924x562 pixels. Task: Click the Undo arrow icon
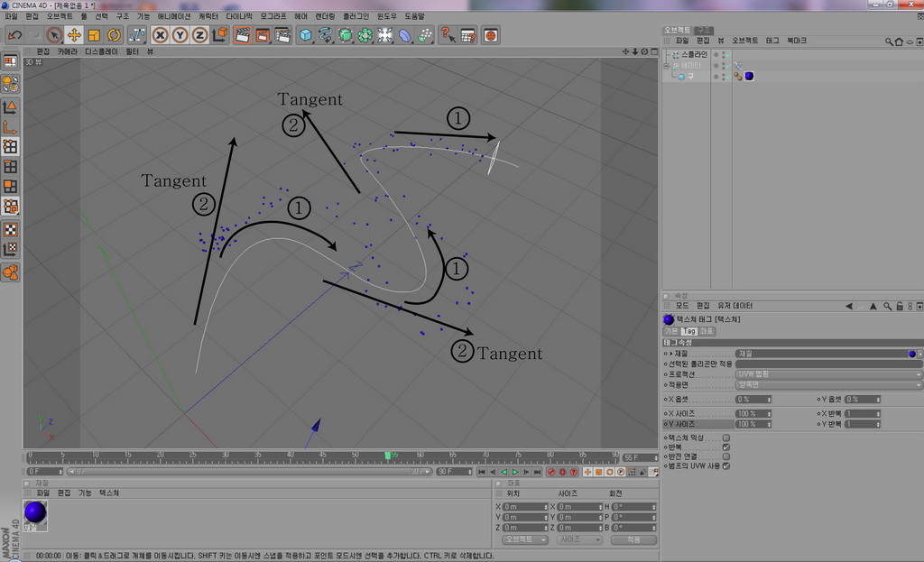click(x=14, y=35)
